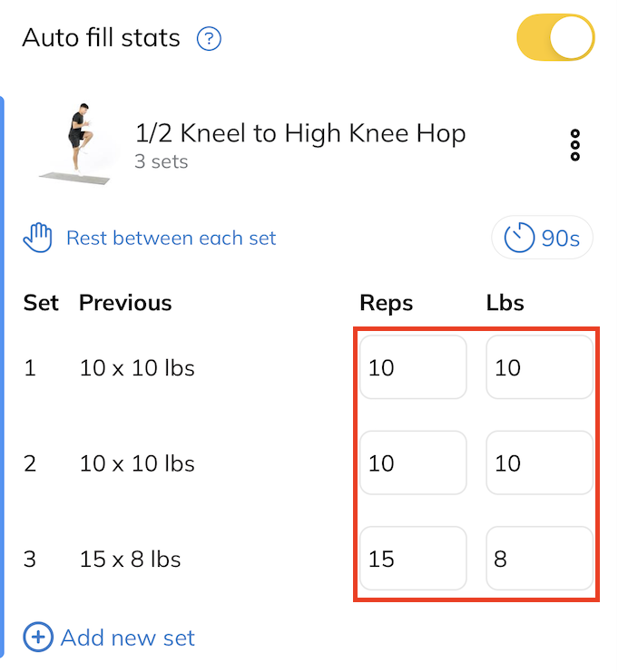The height and width of the screenshot is (672, 618).
Task: Open the exercise three-dot options menu
Action: pos(574,145)
